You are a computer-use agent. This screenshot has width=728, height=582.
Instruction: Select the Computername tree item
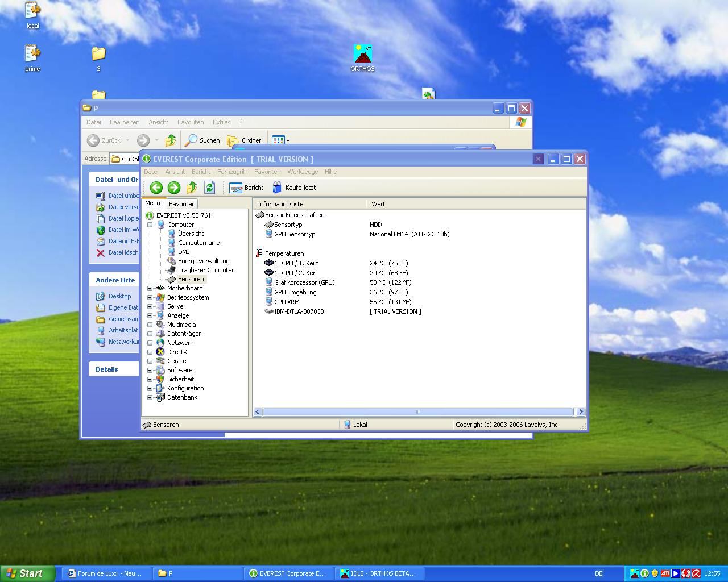pos(198,243)
